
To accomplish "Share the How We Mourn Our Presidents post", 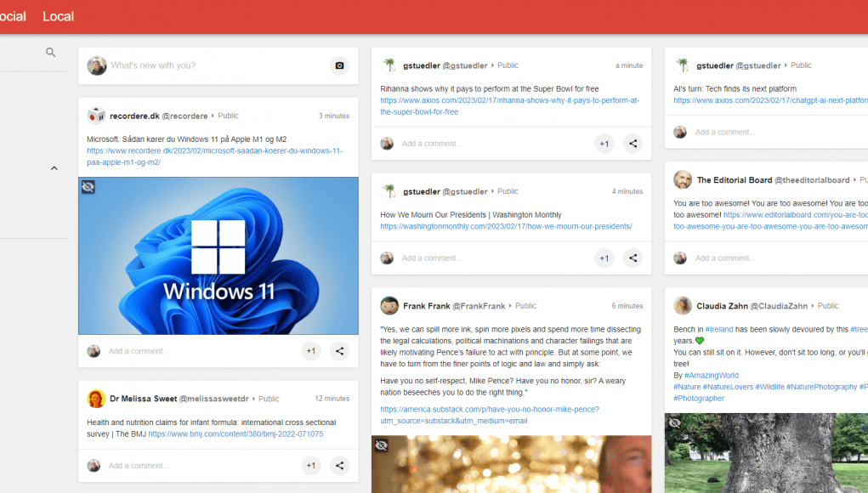I will pos(633,258).
